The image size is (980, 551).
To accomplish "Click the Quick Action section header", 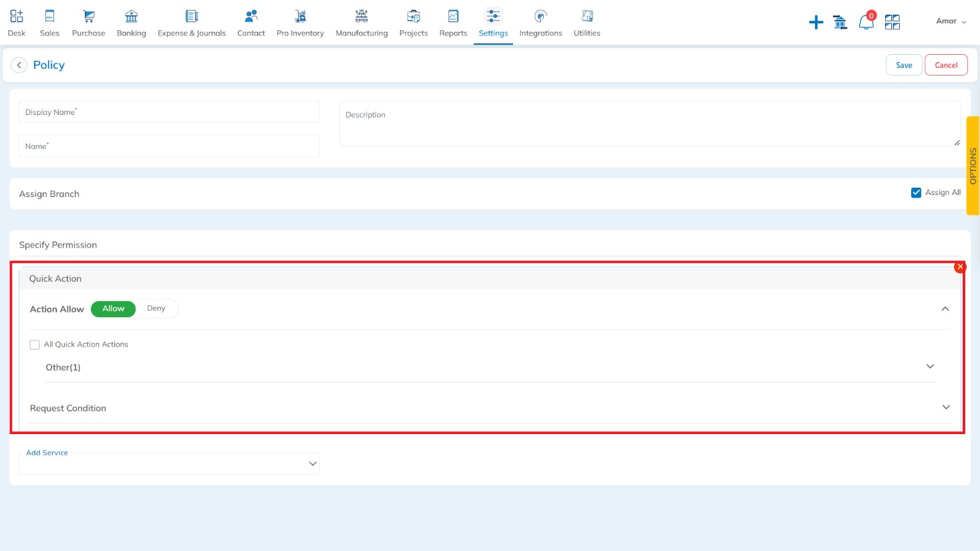I will coord(490,279).
